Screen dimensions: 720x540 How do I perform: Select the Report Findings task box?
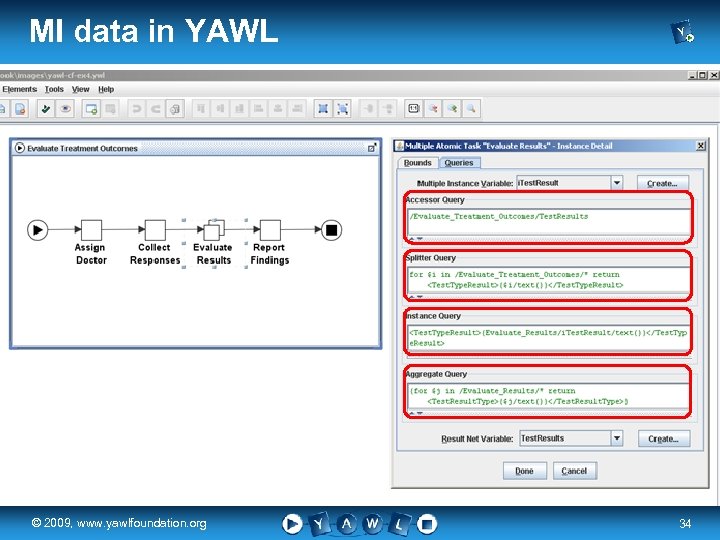[x=270, y=230]
